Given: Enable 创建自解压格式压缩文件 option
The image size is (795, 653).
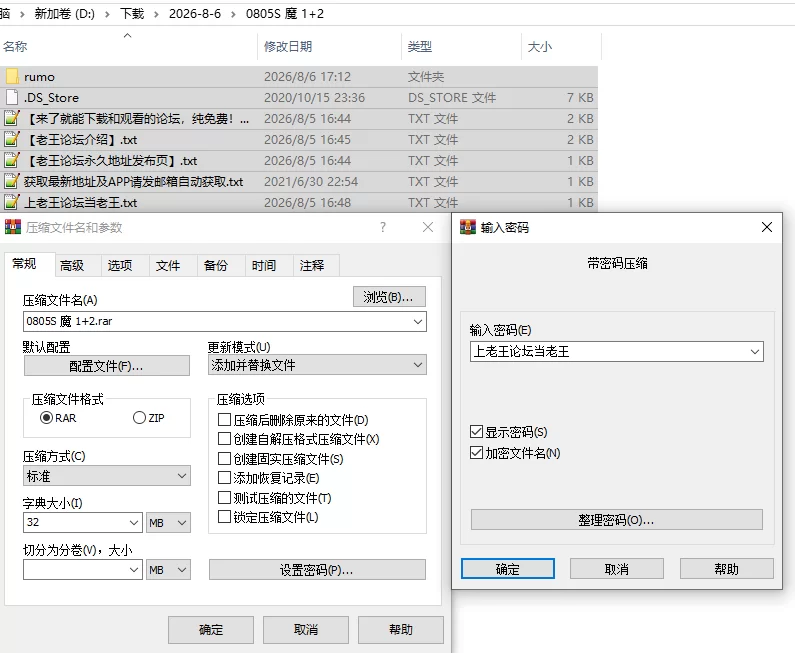Looking at the screenshot, I should tap(224, 439).
